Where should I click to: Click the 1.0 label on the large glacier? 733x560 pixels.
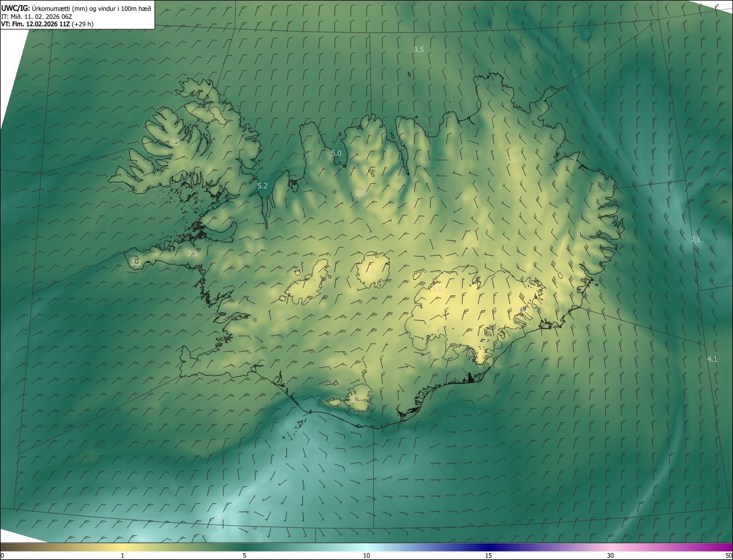coord(437,290)
